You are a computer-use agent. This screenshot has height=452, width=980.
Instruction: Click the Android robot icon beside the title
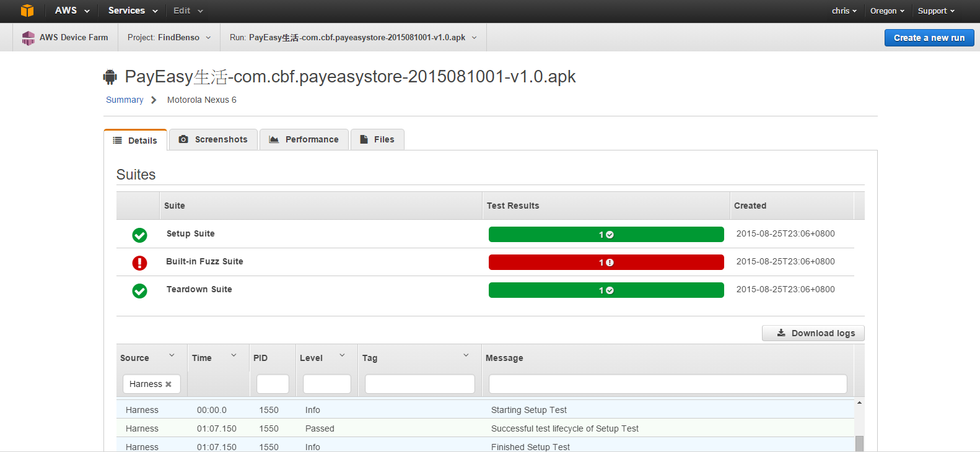pyautogui.click(x=110, y=77)
